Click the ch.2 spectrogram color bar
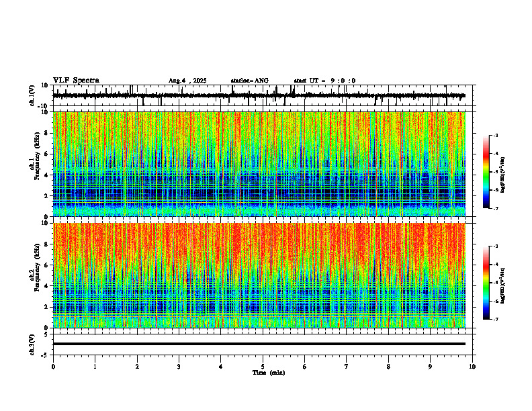 486,283
